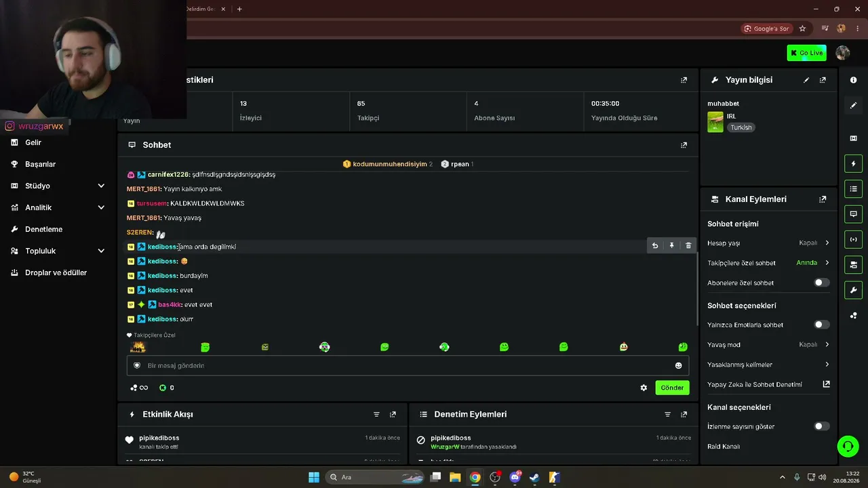Click username S2EREN in chat
Screen dimensions: 868x488
(x=140, y=232)
